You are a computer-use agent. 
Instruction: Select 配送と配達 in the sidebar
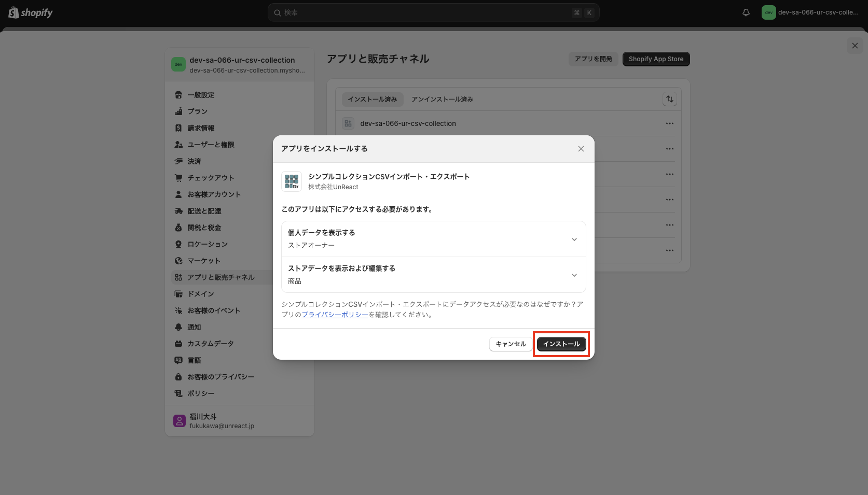[x=240, y=211]
